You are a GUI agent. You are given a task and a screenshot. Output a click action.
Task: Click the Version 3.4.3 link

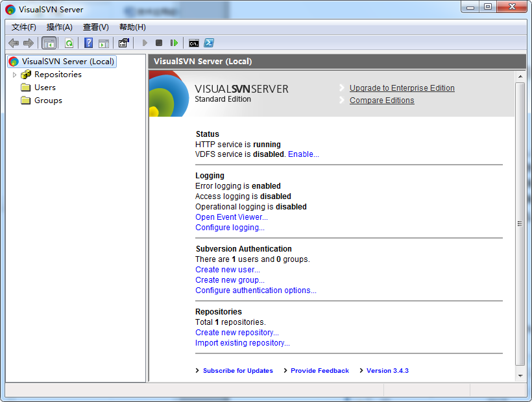387,370
